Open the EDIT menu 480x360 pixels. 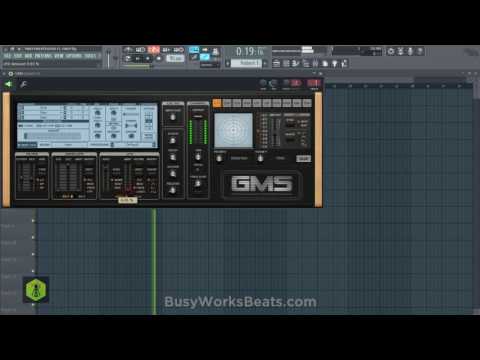(x=17, y=56)
